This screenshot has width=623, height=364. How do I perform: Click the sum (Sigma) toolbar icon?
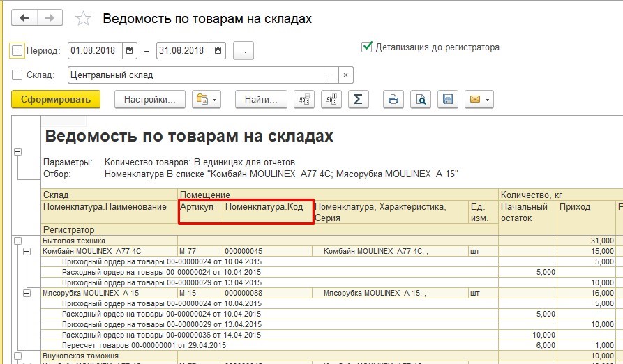tap(358, 99)
